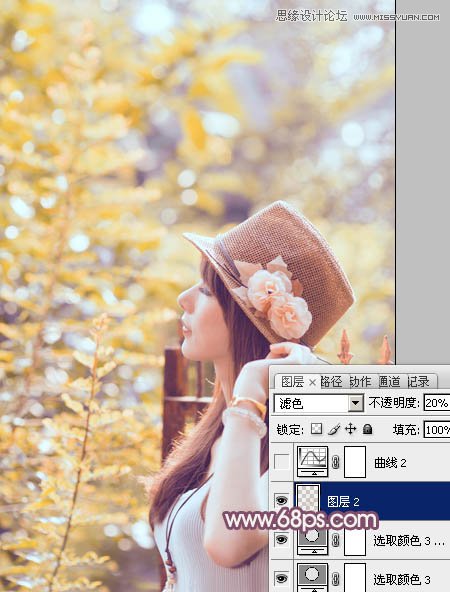Select the 曲线 2 layer mask thumbnail
The height and width of the screenshot is (592, 450).
355,462
